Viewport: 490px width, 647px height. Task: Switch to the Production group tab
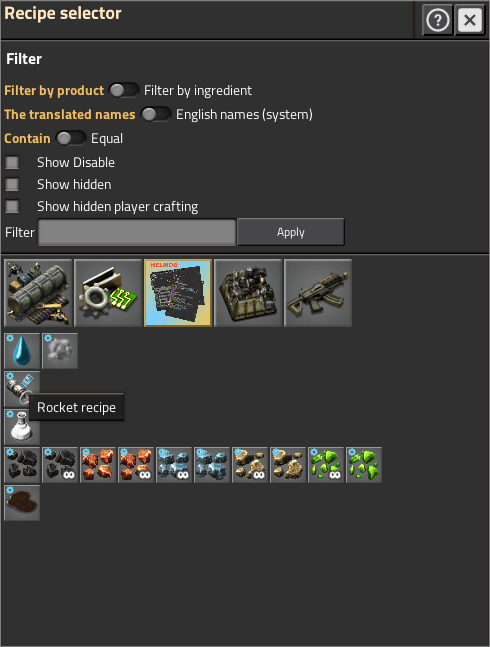(248, 293)
